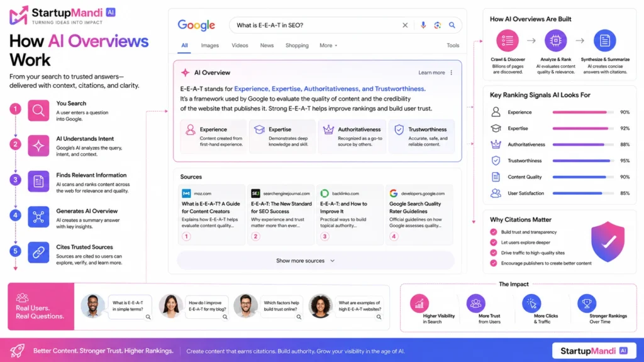The image size is (644, 362).
Task: Select the All search tab
Action: pyautogui.click(x=184, y=45)
